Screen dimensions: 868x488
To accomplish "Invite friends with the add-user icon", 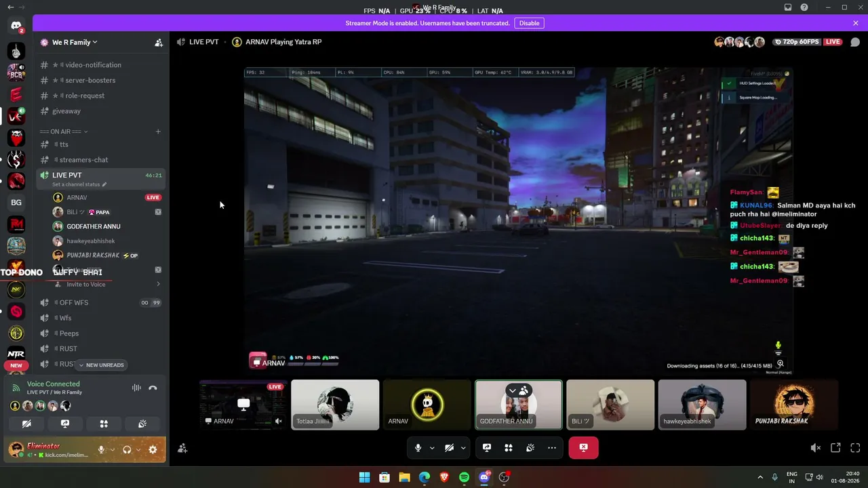I will point(182,448).
